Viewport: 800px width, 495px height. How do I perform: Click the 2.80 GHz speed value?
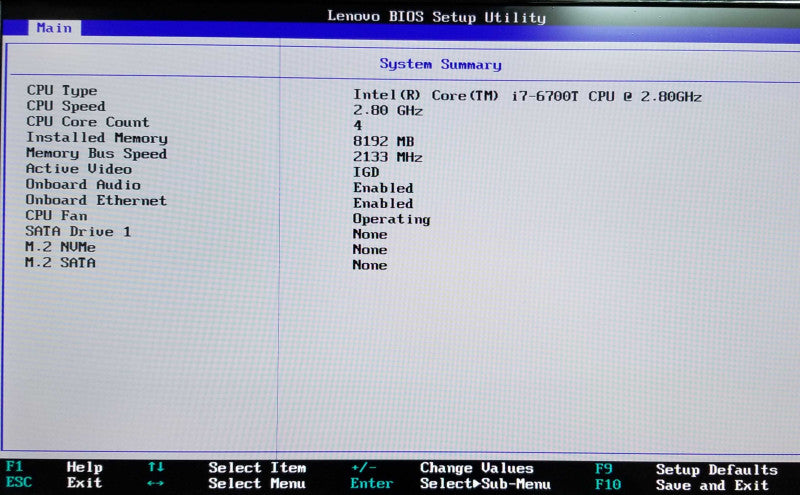388,110
